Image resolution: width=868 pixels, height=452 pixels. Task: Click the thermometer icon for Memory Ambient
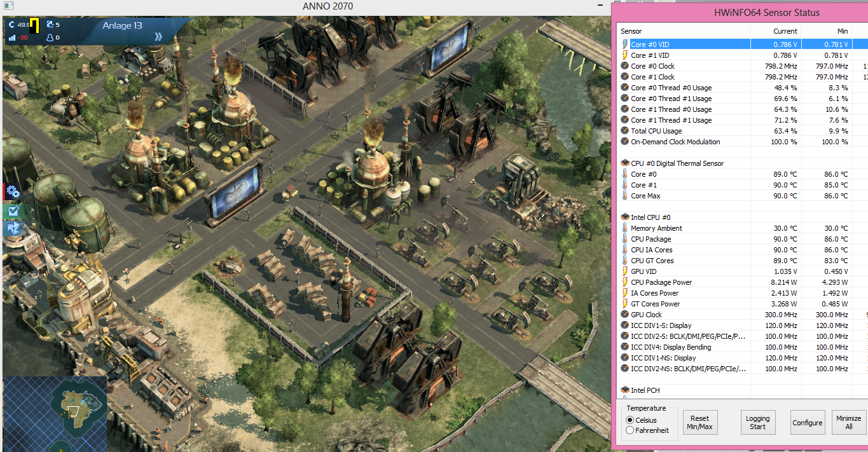point(624,228)
